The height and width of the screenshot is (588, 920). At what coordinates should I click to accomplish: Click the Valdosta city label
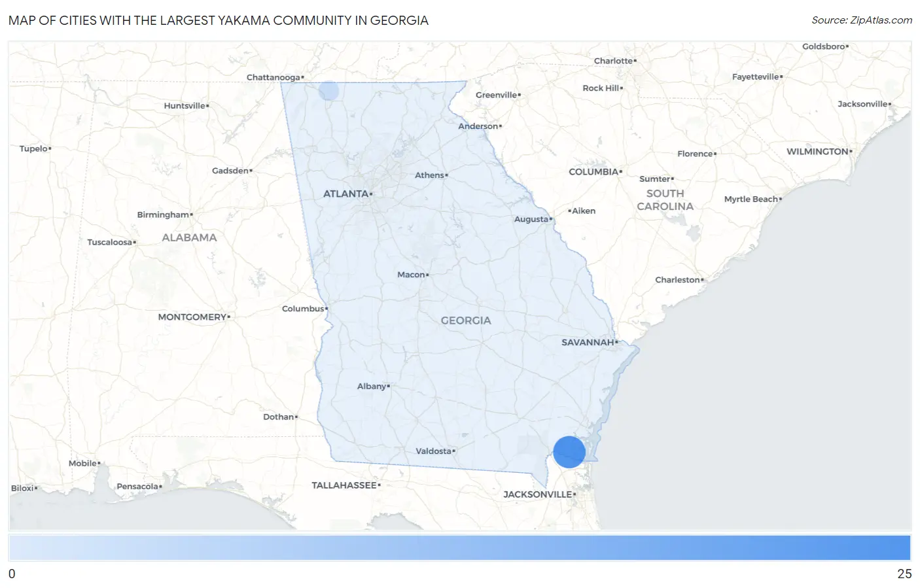434,451
